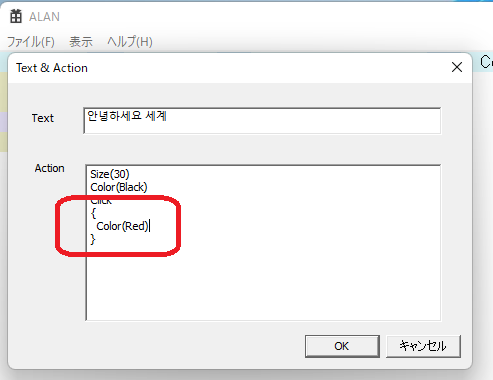Click inside the Action script text area

tap(263, 243)
